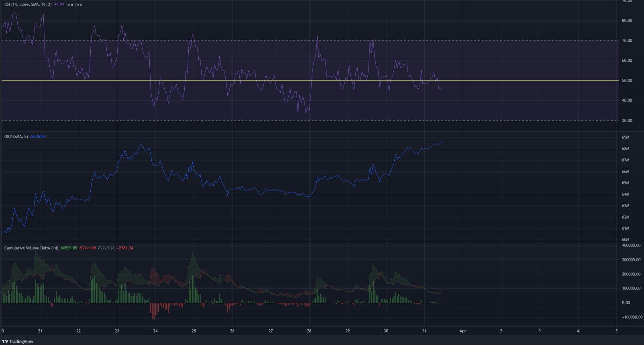Click the CVD value 60529.85
Image resolution: width=644 pixels, height=345 pixels.
69,248
